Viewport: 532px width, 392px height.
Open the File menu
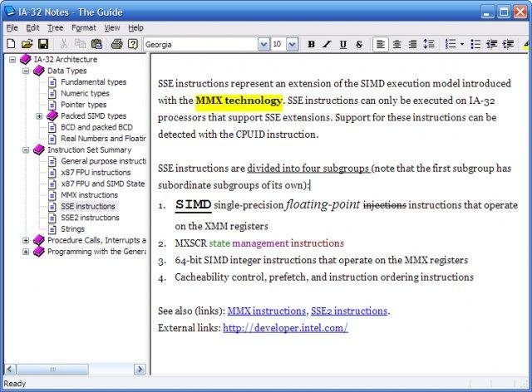12,27
